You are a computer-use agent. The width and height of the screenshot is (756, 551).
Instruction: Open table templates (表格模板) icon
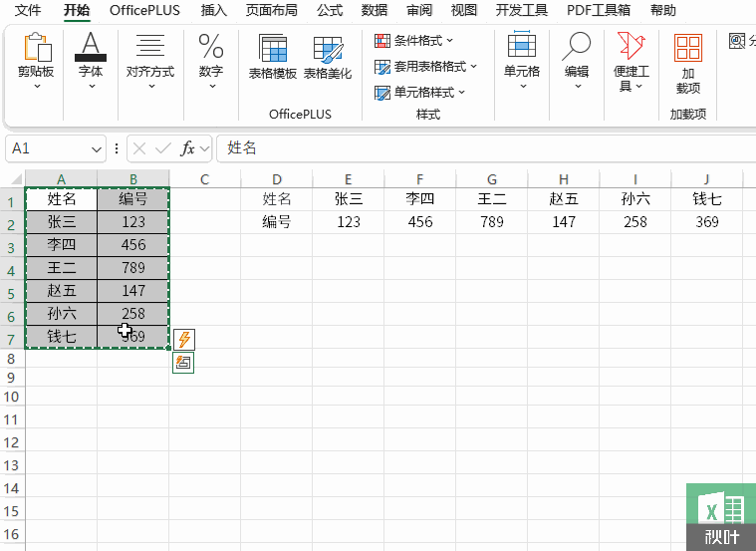click(x=272, y=52)
